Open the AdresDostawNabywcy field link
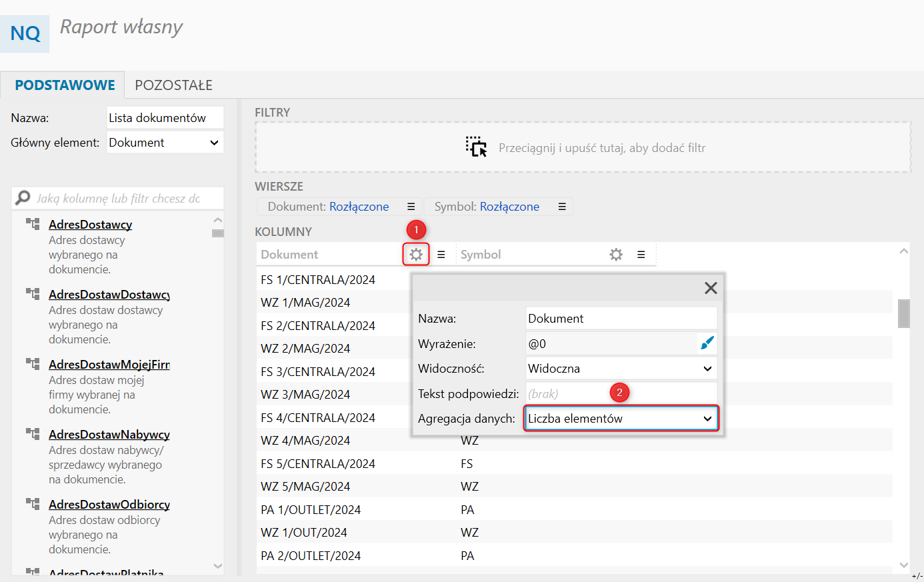The width and height of the screenshot is (924, 582). (109, 435)
